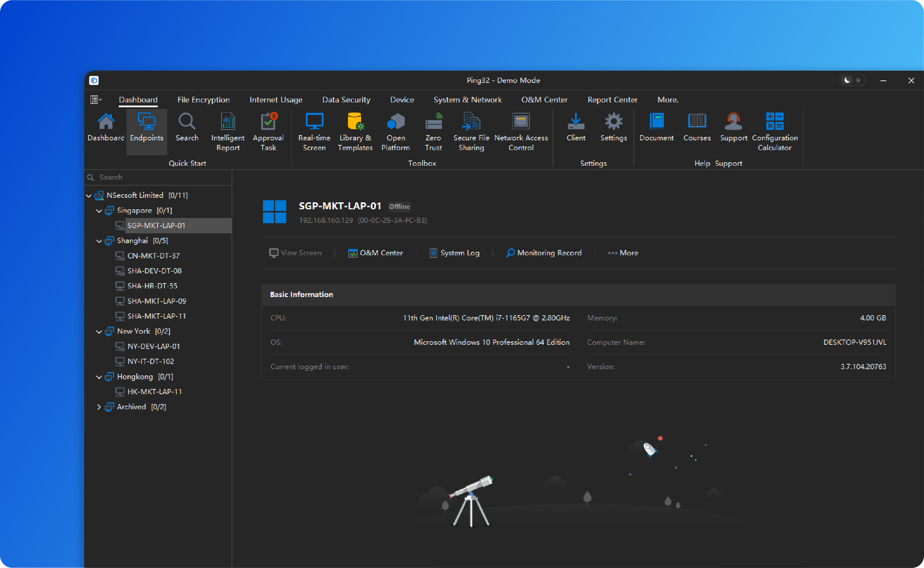The width and height of the screenshot is (924, 568).
Task: Open the Report Center tab
Action: click(x=612, y=100)
